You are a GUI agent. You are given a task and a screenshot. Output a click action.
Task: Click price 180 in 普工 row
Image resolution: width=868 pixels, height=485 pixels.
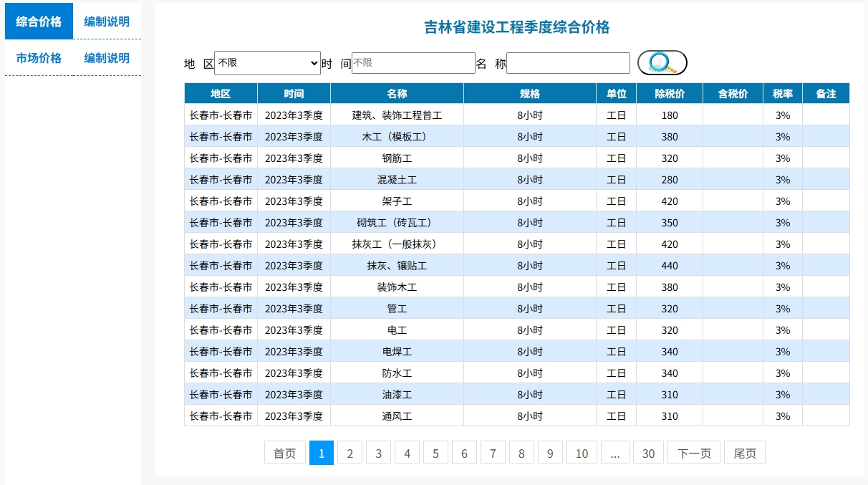(x=670, y=115)
